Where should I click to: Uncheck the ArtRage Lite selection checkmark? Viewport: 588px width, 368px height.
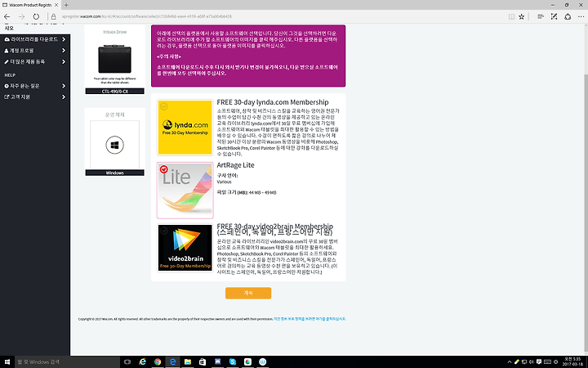pyautogui.click(x=164, y=169)
